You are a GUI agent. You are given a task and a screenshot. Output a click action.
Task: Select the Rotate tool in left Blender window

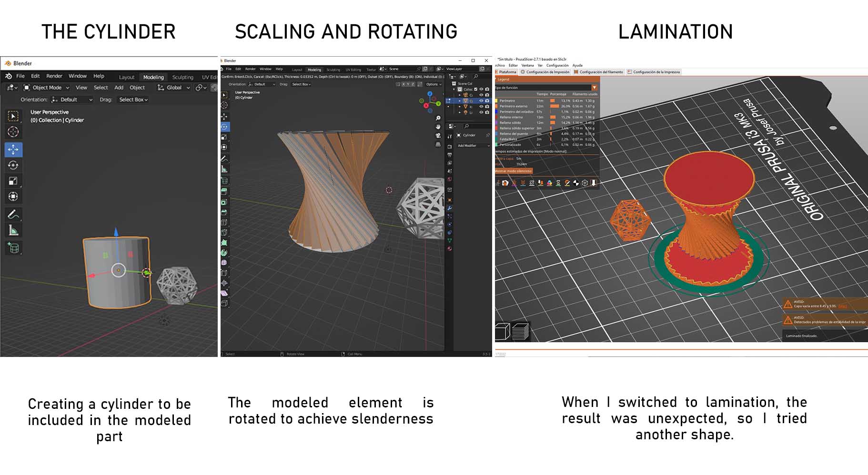coord(13,165)
